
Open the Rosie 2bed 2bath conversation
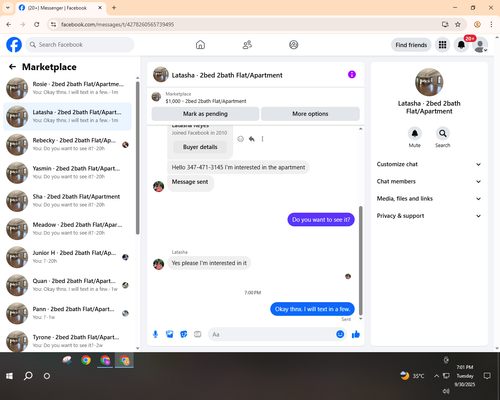67,88
